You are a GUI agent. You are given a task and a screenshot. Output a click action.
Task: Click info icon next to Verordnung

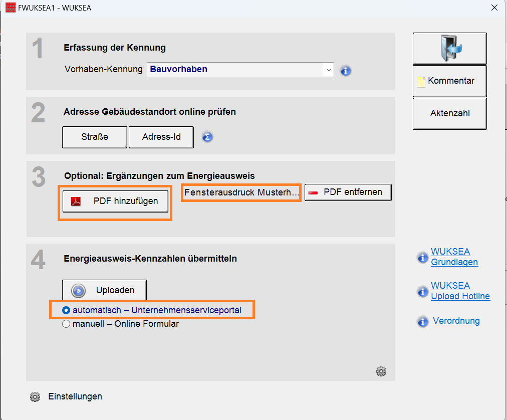[x=422, y=321]
